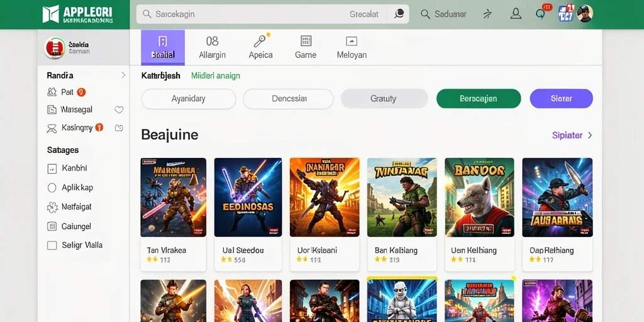Toggle the heart beside Wansegal
The image size is (644, 322).
coord(119,109)
